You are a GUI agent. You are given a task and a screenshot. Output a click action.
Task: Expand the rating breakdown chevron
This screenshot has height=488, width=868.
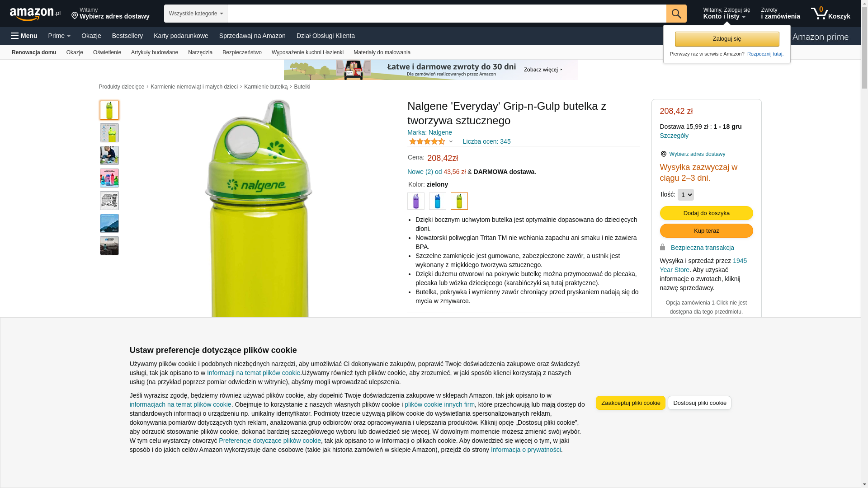pyautogui.click(x=451, y=141)
